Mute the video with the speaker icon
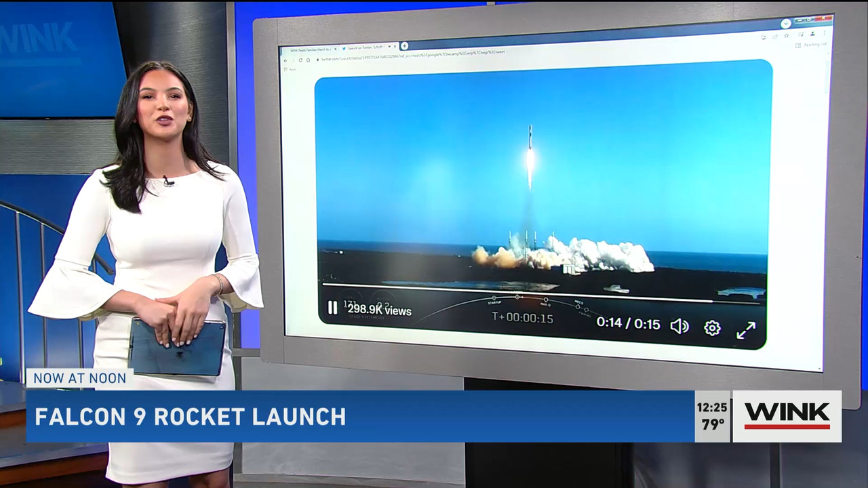 (679, 327)
